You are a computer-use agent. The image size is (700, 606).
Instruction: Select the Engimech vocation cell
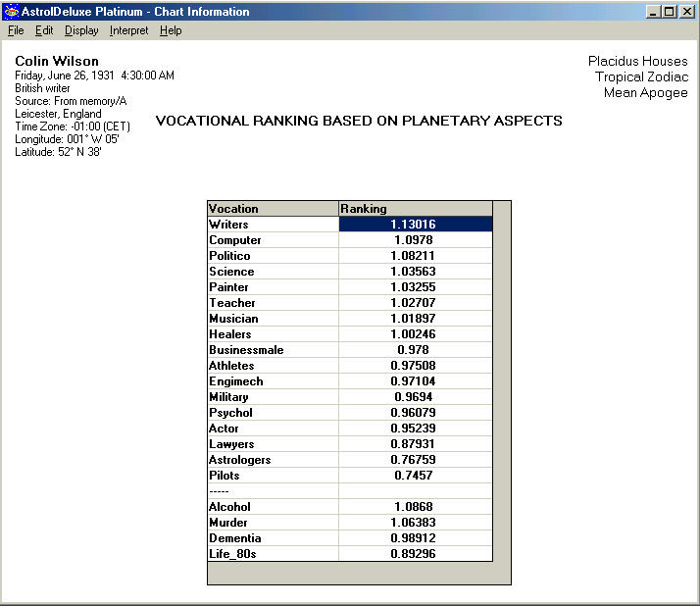(x=274, y=380)
